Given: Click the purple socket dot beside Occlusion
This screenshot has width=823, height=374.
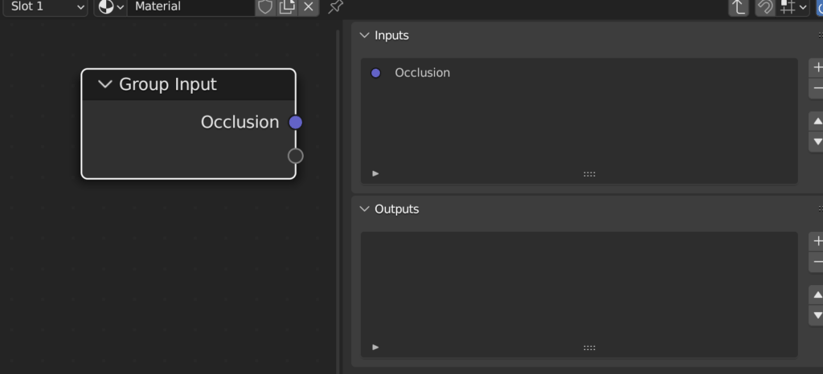Looking at the screenshot, I should tap(376, 73).
